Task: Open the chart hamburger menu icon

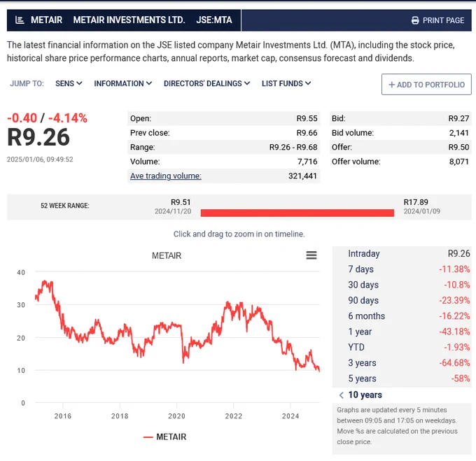Action: point(311,255)
